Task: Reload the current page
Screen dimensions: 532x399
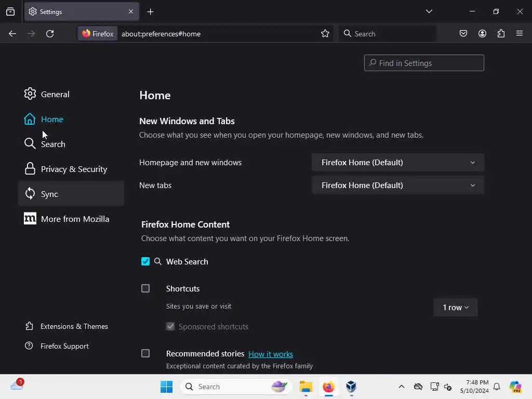Action: [x=50, y=34]
